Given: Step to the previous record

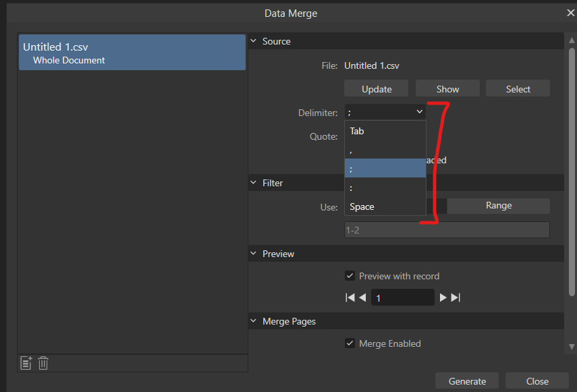Looking at the screenshot, I should (363, 297).
